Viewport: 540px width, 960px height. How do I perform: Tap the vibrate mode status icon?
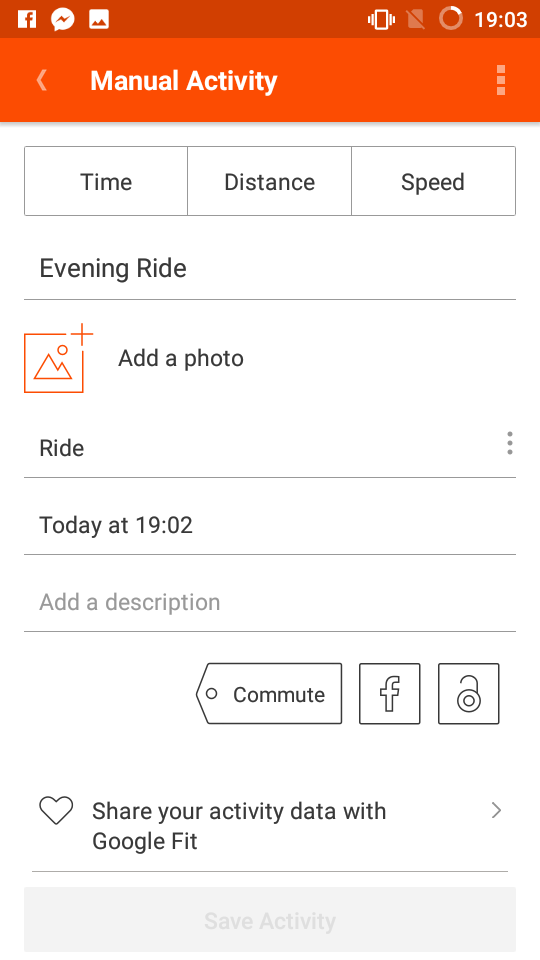[381, 20]
